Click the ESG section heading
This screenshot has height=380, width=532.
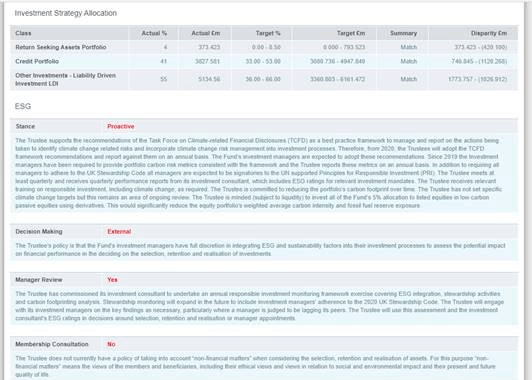pos(23,106)
